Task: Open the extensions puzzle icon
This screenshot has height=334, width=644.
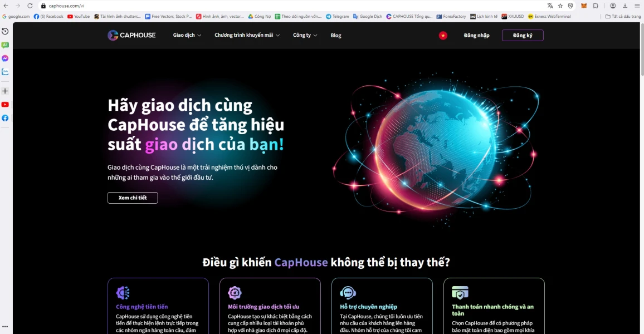Action: (x=596, y=6)
